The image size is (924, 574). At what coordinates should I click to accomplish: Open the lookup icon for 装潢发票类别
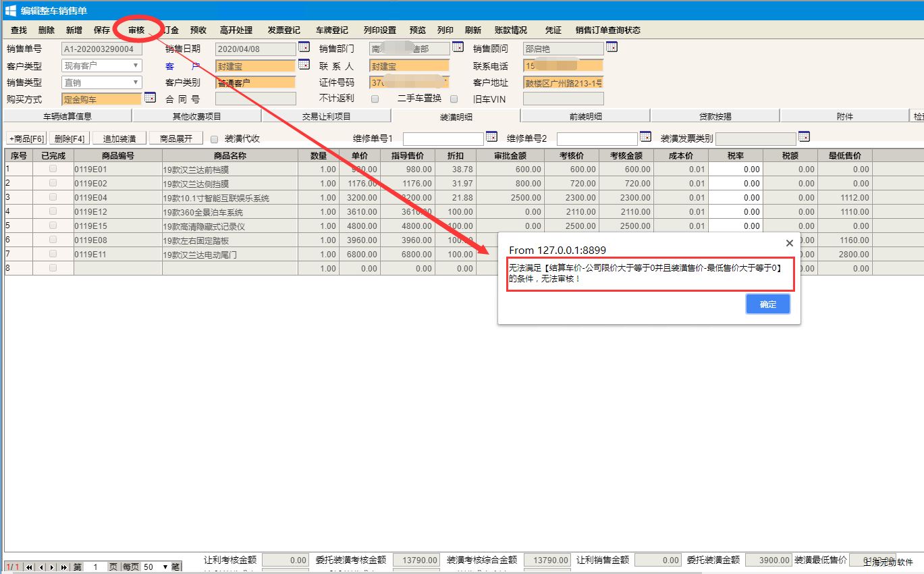(803, 137)
